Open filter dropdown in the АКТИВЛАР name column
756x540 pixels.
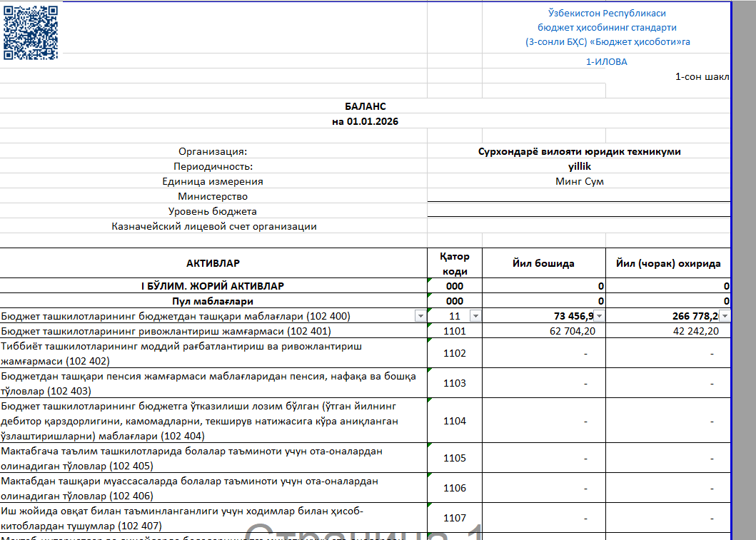pos(420,316)
